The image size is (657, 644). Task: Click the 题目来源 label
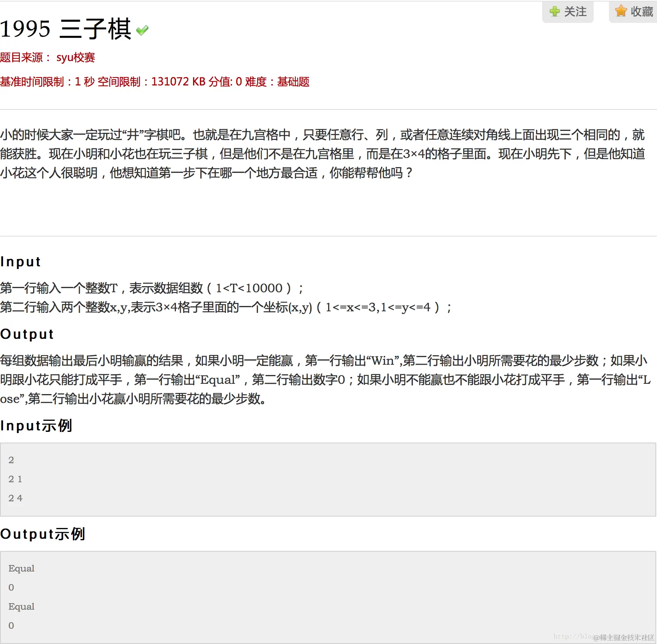click(25, 58)
